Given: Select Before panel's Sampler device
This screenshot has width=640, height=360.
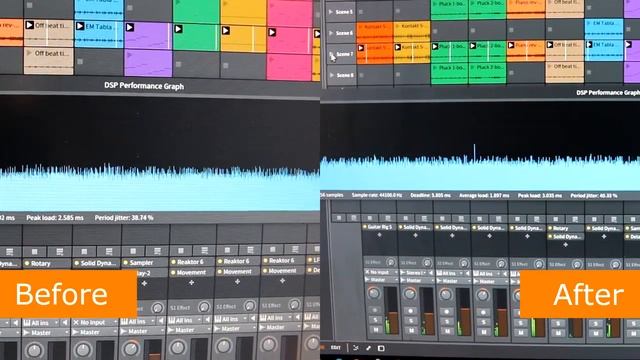Looking at the screenshot, I should 144,263.
